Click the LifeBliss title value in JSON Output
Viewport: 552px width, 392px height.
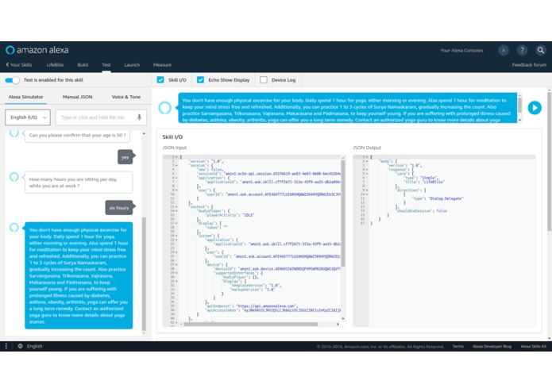click(x=432, y=182)
